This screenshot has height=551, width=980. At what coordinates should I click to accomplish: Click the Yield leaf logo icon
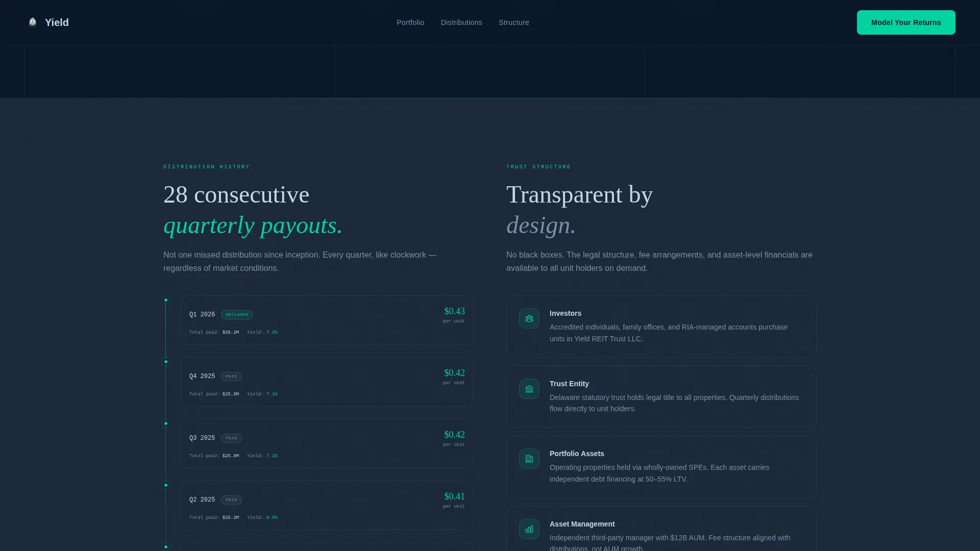(x=33, y=22)
